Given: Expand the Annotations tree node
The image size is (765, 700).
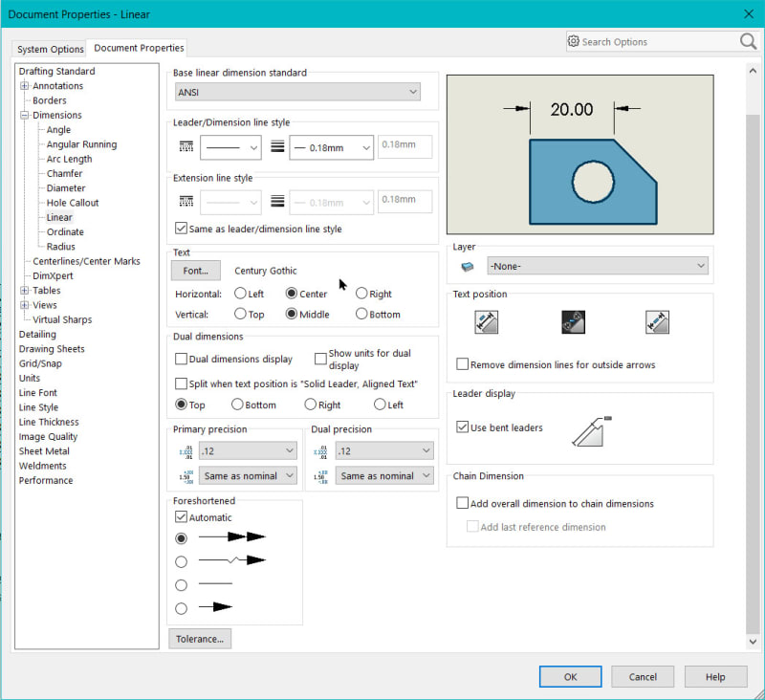Looking at the screenshot, I should click(x=24, y=86).
